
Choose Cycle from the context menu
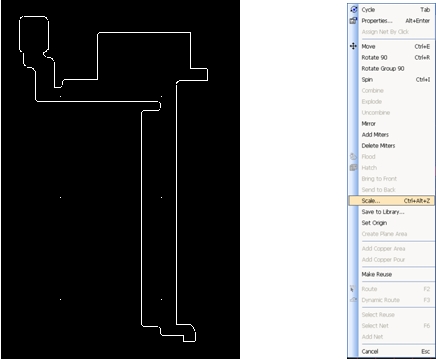click(392, 10)
